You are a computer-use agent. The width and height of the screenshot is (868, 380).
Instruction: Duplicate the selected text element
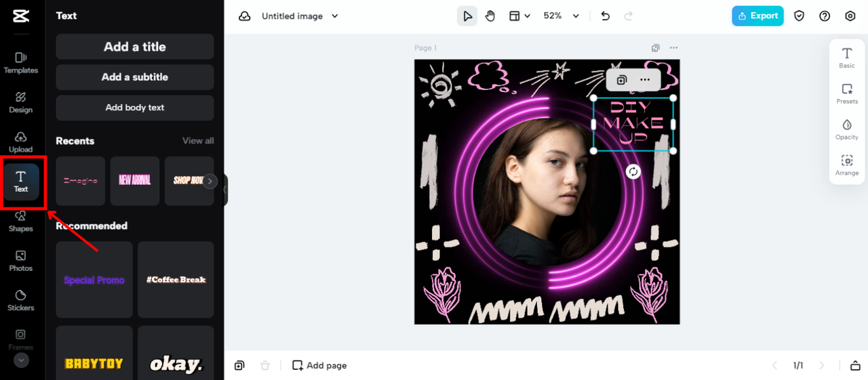coord(622,80)
